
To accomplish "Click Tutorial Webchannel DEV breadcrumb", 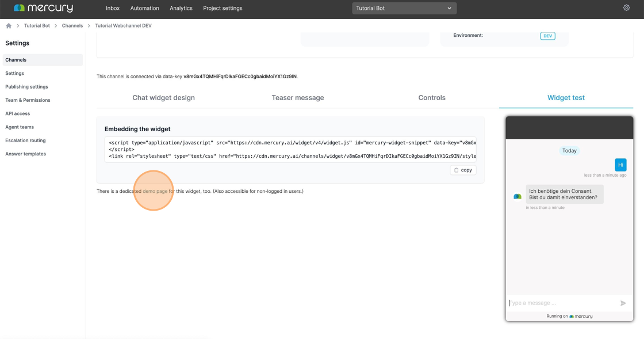I will pos(123,25).
